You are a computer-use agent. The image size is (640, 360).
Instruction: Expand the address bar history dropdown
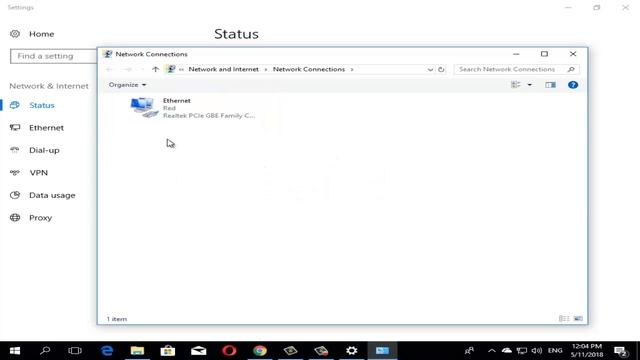430,69
